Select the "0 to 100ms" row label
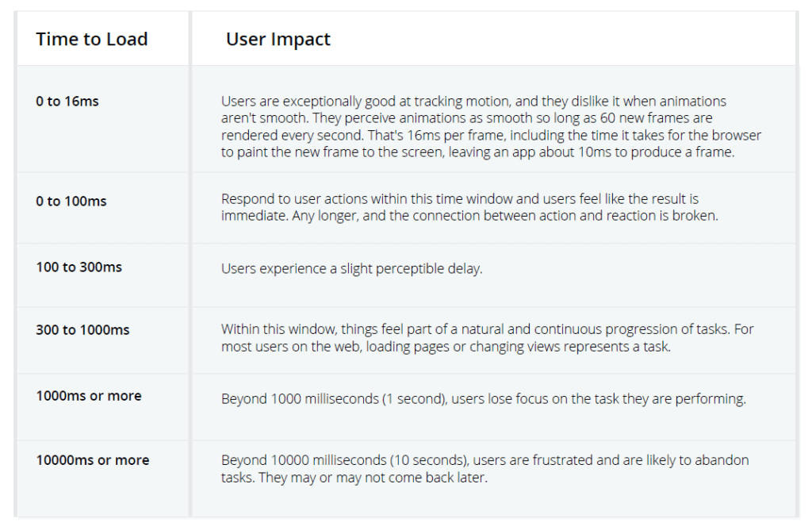Screen dimensions: 812x530 tap(71, 201)
